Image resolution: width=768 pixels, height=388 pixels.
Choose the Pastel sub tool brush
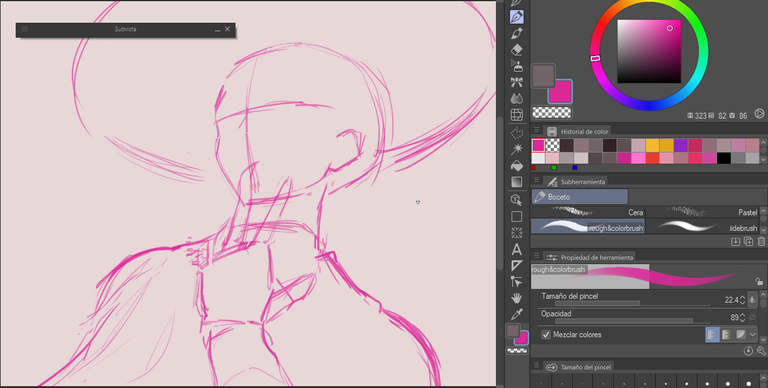click(x=702, y=212)
